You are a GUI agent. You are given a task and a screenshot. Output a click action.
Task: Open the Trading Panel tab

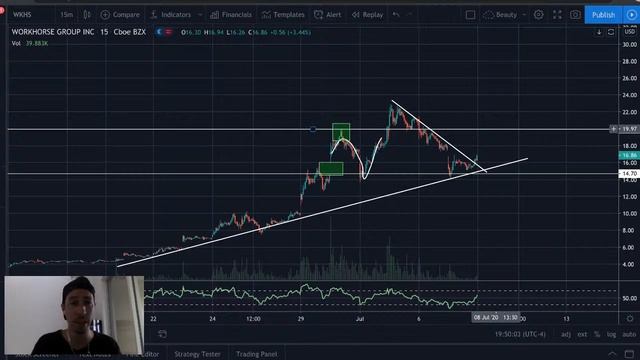click(x=256, y=354)
